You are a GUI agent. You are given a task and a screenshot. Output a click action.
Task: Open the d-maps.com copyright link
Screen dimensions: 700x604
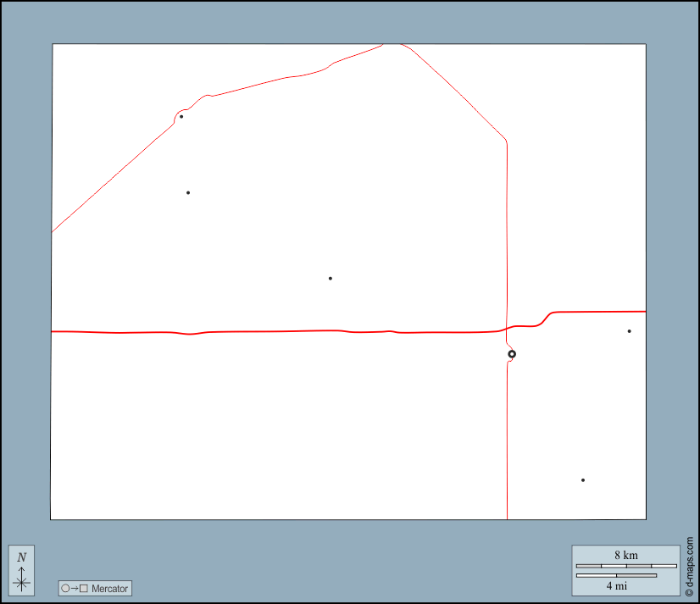click(689, 566)
